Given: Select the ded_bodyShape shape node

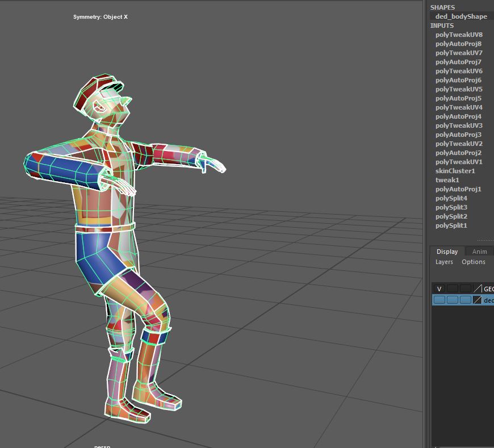Looking at the screenshot, I should click(x=460, y=16).
